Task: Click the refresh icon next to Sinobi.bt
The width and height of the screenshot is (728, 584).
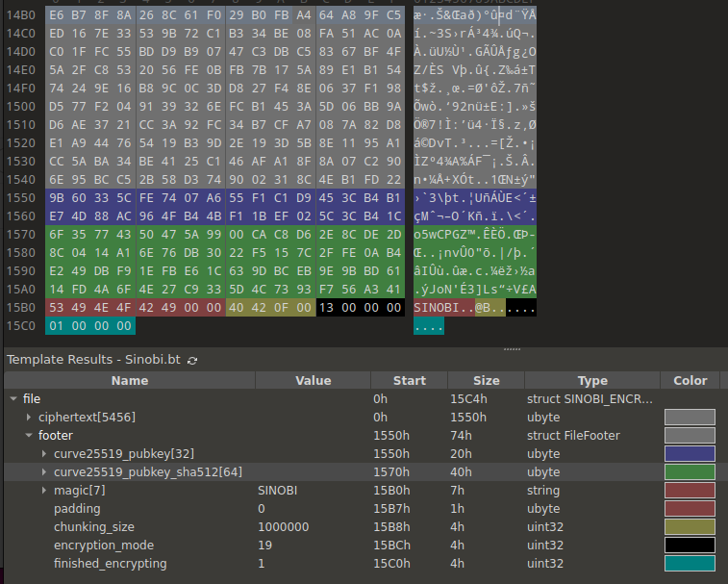Action: tap(192, 361)
